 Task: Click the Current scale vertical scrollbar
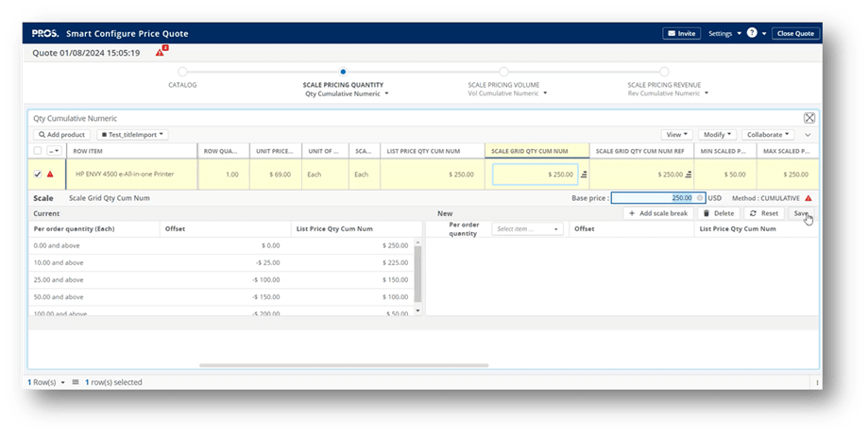click(x=418, y=275)
